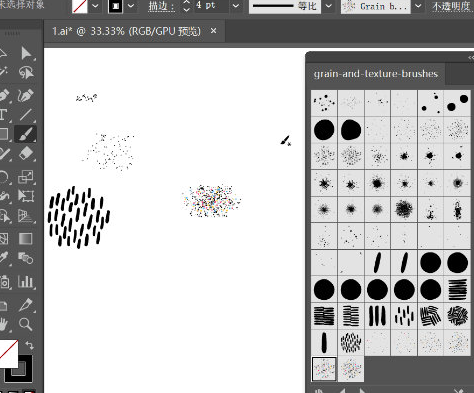The height and width of the screenshot is (393, 474).
Task: Select the Line Segment tool
Action: [26, 115]
